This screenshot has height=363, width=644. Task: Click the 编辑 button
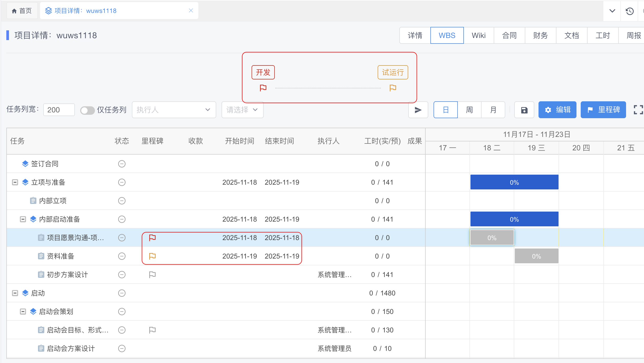point(557,110)
